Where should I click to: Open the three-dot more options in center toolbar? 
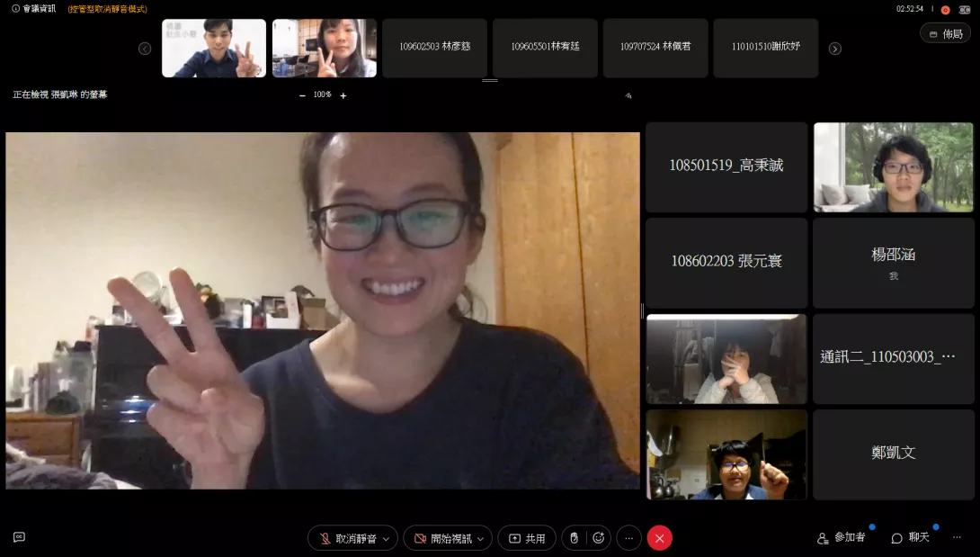tap(628, 538)
